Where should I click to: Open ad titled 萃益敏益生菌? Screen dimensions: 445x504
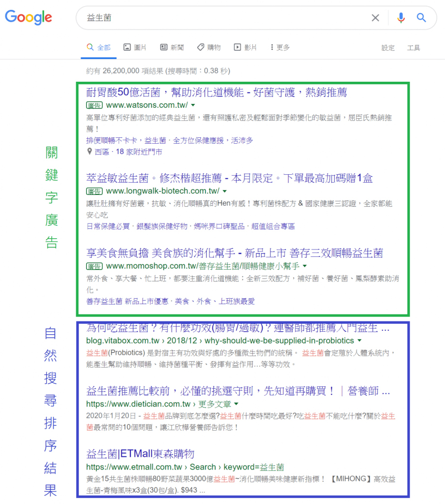click(229, 178)
